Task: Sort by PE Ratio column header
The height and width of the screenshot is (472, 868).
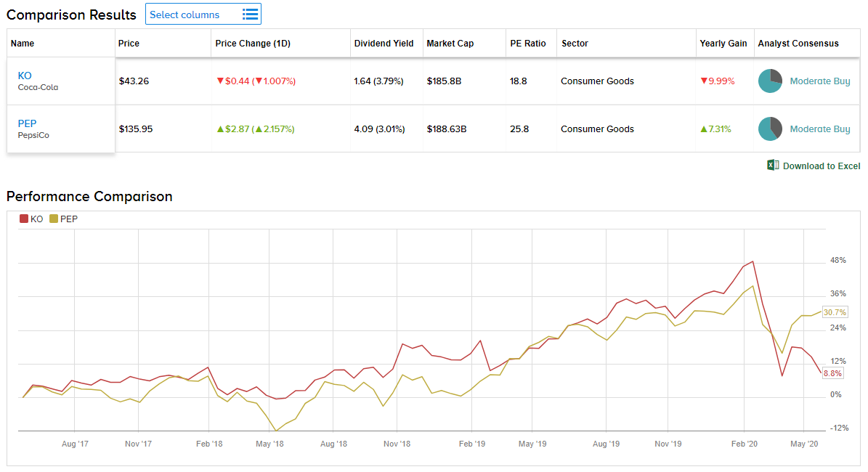Action: point(527,44)
